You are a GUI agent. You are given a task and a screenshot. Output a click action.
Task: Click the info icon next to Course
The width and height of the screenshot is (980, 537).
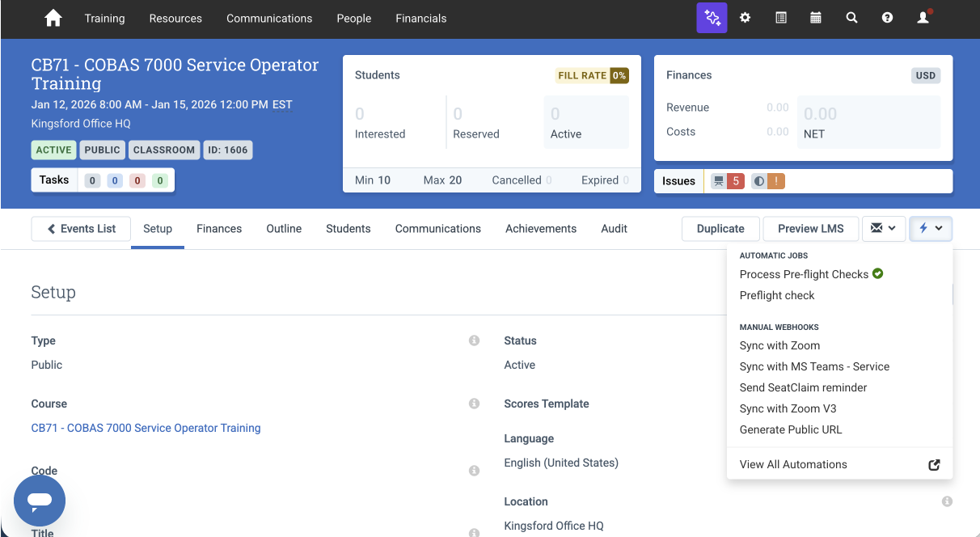(475, 404)
